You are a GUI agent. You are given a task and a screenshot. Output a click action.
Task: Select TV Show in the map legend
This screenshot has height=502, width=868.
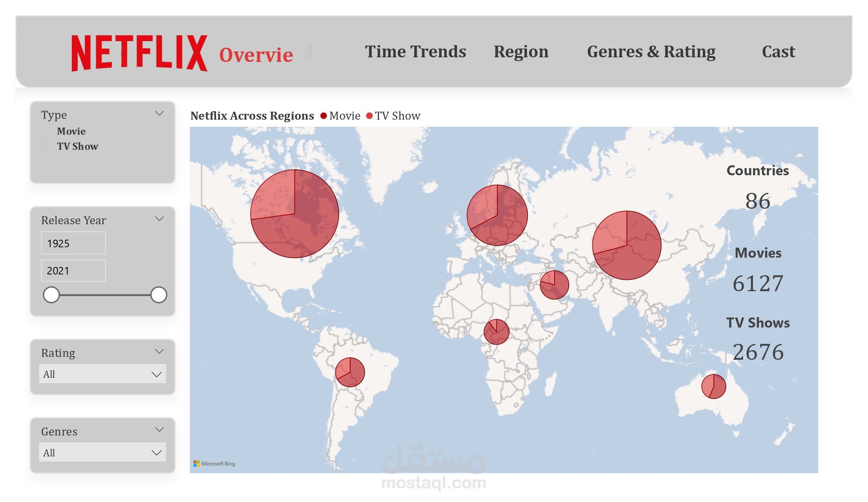click(x=393, y=116)
